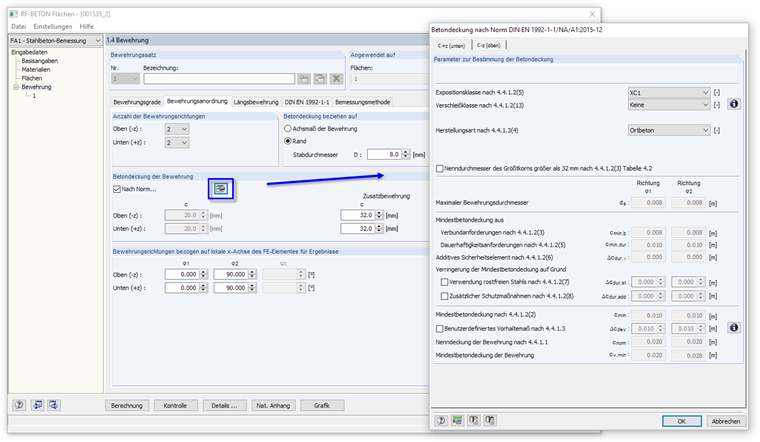Click help icon in Betondeckung dialog
760x442 pixels.
[x=441, y=421]
